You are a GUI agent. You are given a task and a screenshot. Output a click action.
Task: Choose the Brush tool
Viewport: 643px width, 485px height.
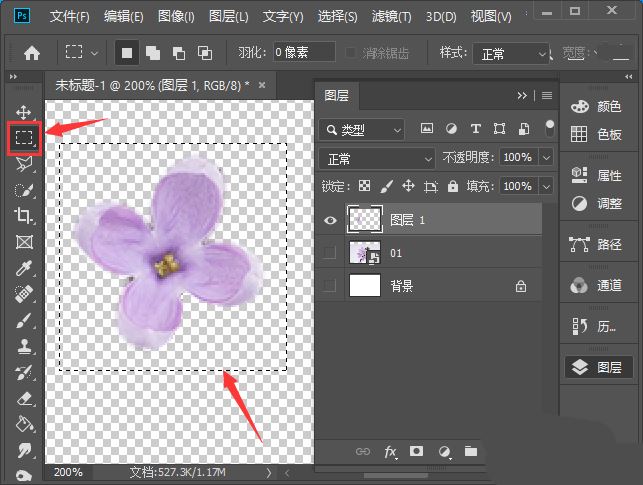point(23,320)
